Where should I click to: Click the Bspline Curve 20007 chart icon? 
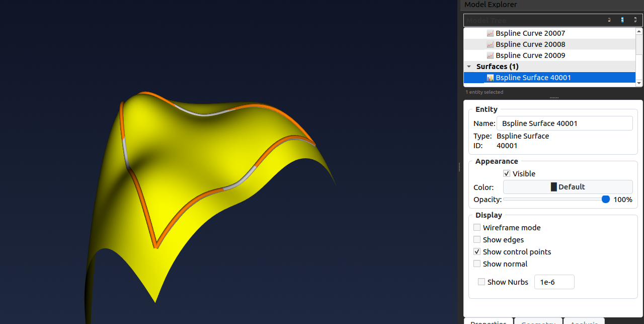tap(490, 33)
